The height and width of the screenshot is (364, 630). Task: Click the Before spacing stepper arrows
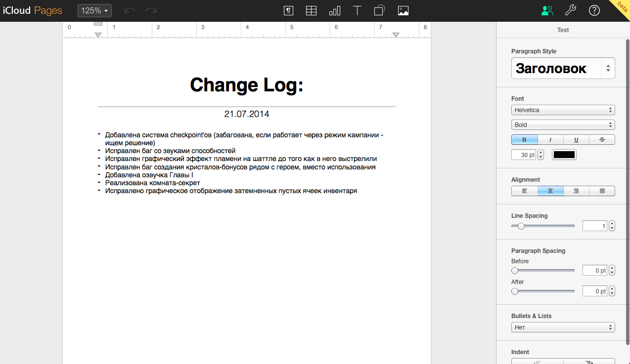click(612, 271)
